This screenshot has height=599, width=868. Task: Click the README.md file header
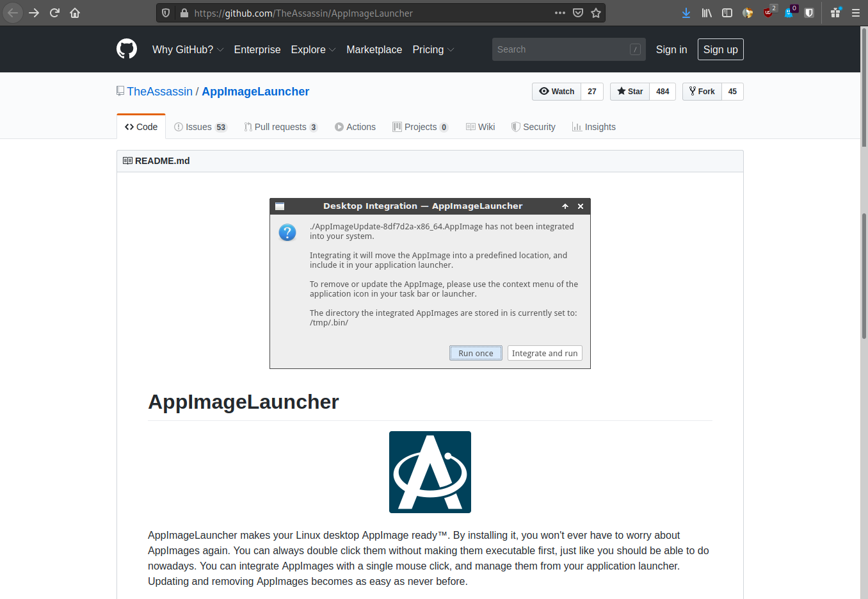(430, 161)
